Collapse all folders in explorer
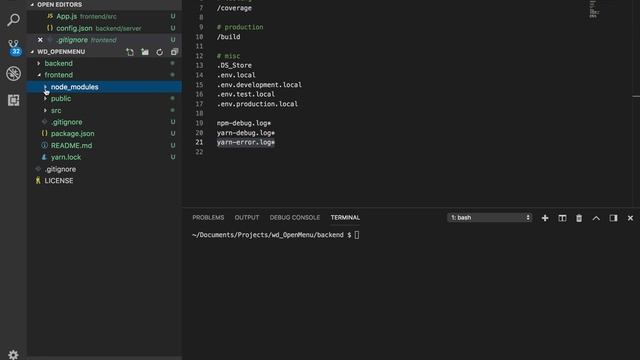 (x=174, y=52)
